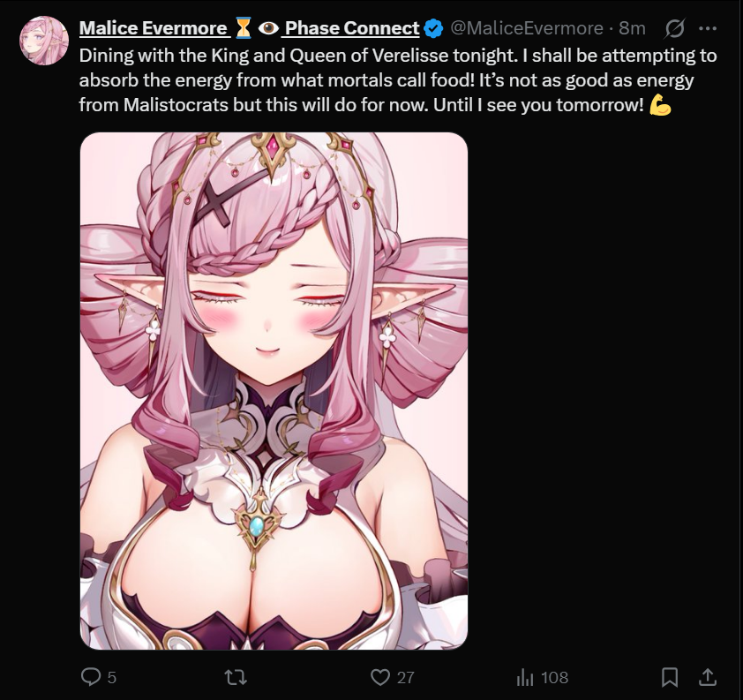Open post analytics via bar chart icon
Viewport: 743px width, 700px height.
tap(524, 677)
